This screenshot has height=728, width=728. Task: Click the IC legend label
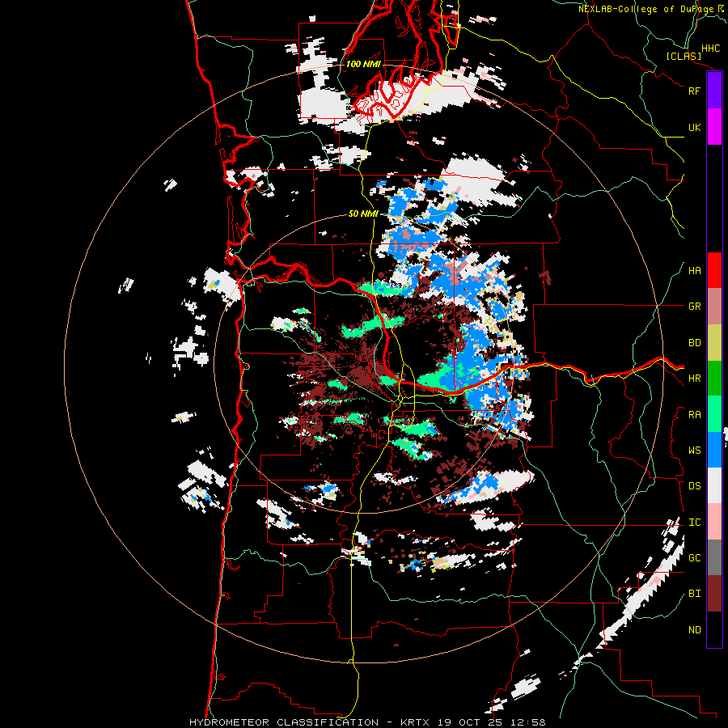point(694,523)
